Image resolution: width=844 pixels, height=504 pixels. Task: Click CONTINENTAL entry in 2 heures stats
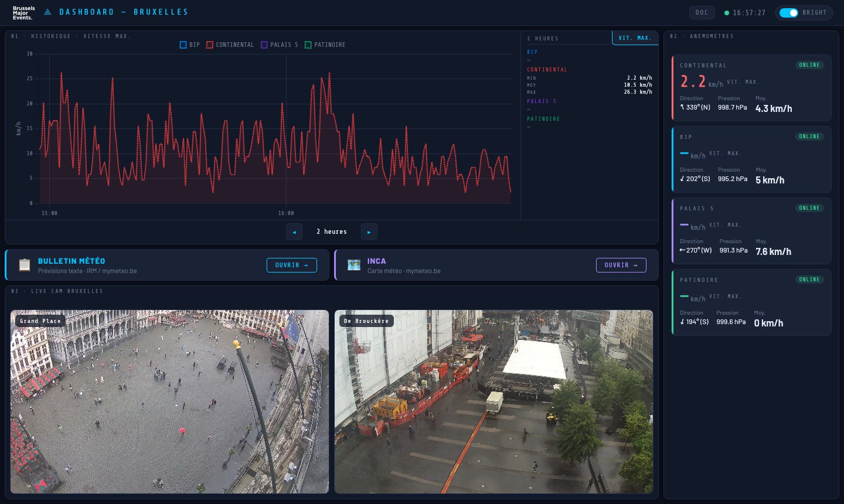click(x=547, y=70)
